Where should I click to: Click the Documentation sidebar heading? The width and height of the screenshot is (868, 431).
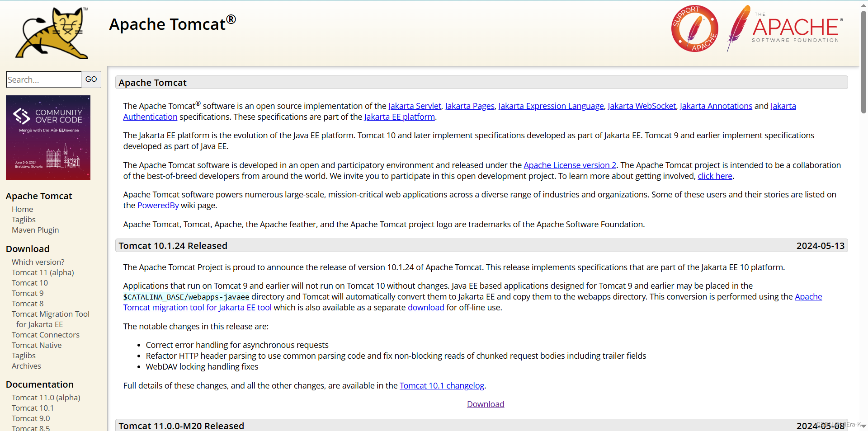click(x=40, y=384)
